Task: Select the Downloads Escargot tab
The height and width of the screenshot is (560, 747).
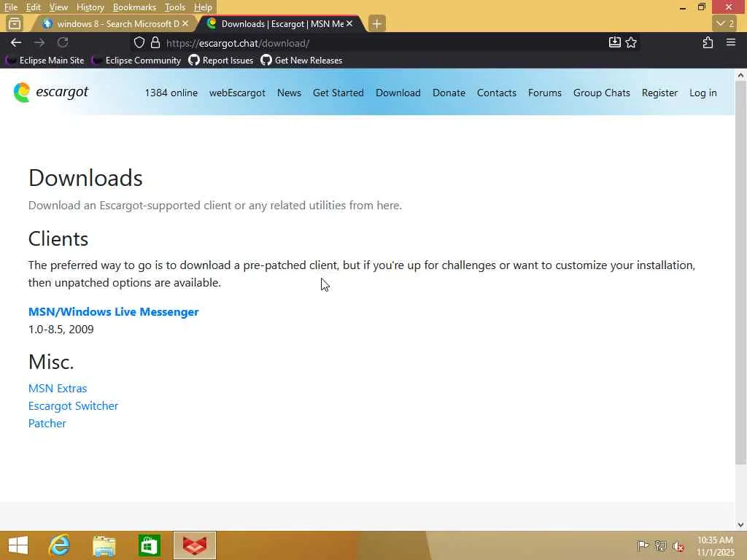Action: pos(281,23)
